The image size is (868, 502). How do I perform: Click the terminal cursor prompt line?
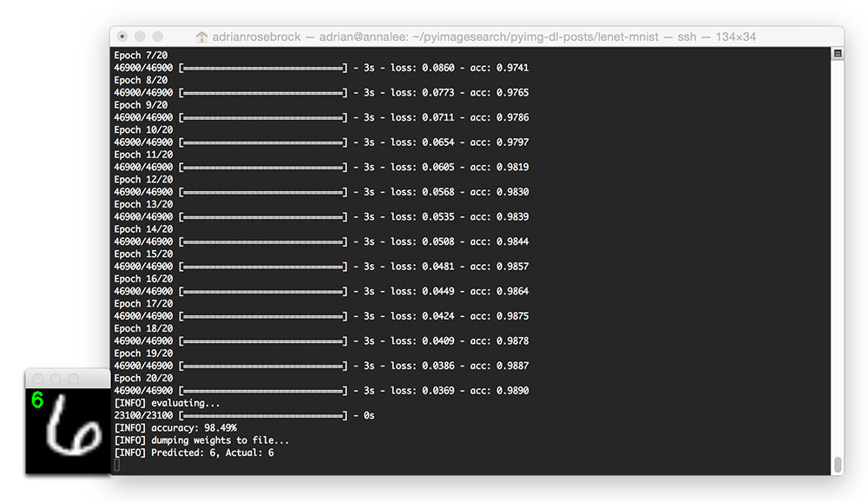[117, 465]
